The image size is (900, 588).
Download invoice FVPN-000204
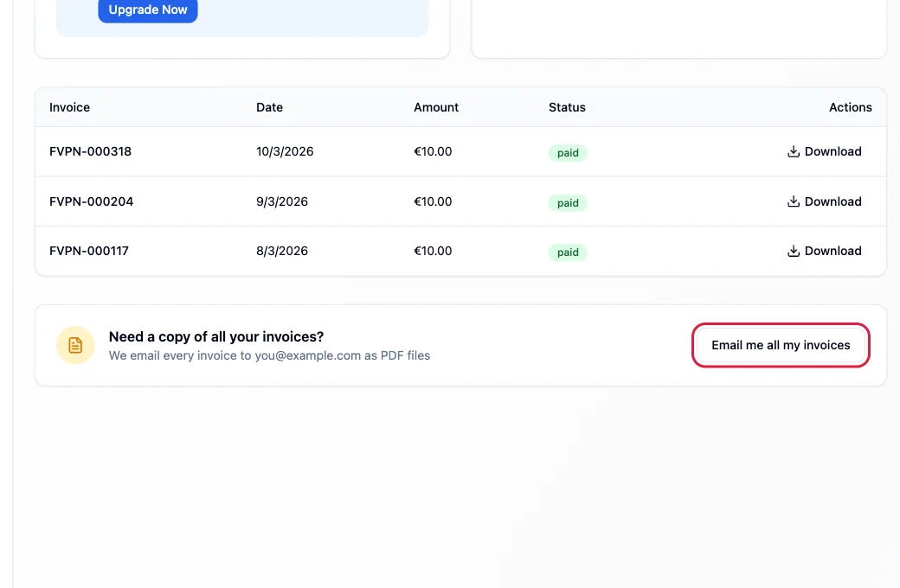pyautogui.click(x=824, y=201)
